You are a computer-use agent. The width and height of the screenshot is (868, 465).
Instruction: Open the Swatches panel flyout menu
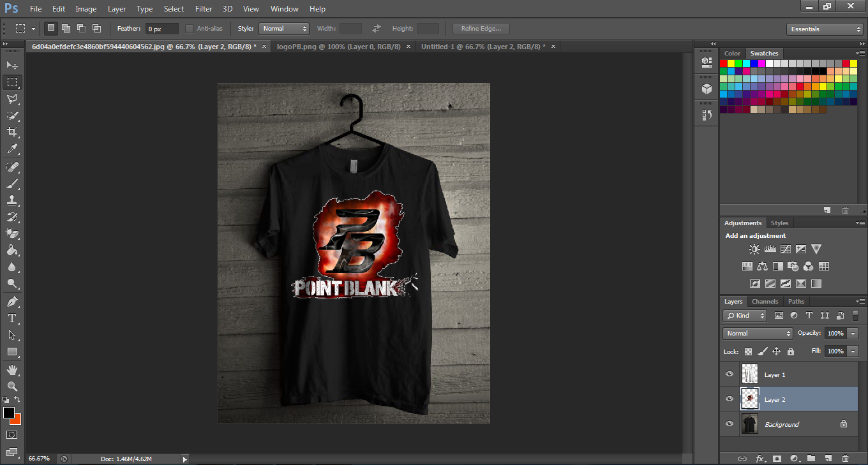coord(859,54)
